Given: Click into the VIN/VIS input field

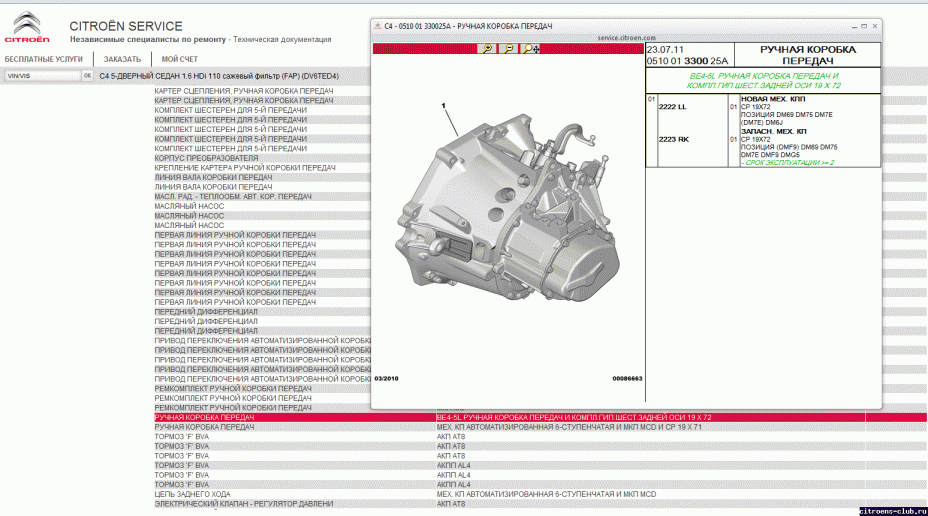Looking at the screenshot, I should (43, 76).
